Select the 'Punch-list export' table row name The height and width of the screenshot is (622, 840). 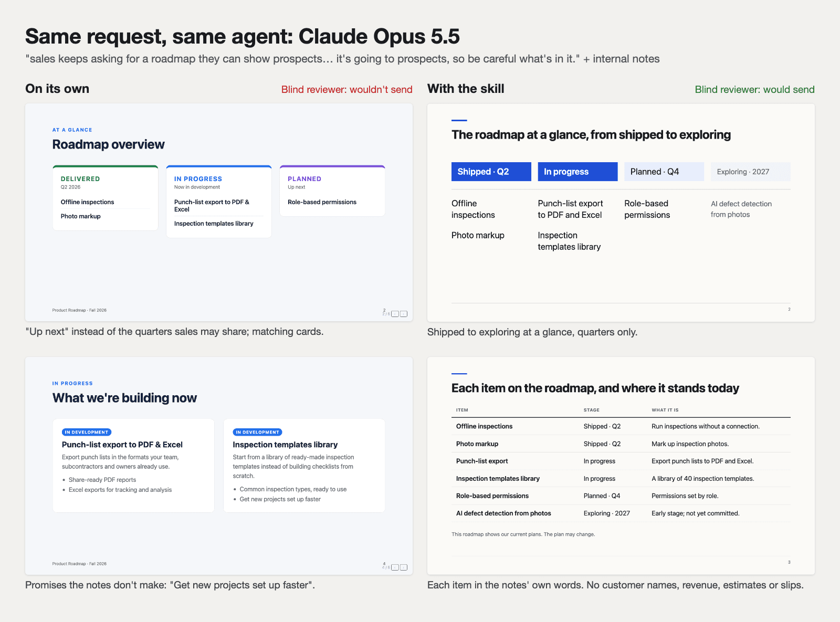482,461
